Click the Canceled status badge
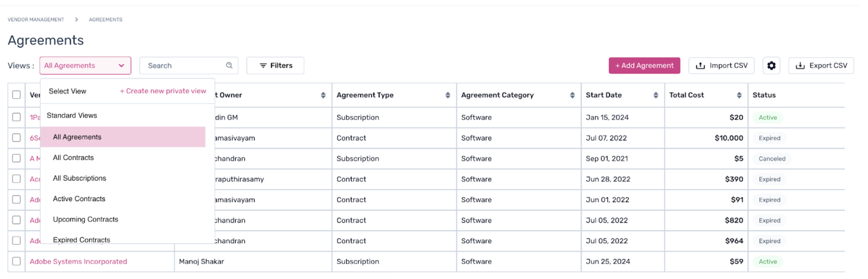Image resolution: width=868 pixels, height=279 pixels. coord(772,159)
